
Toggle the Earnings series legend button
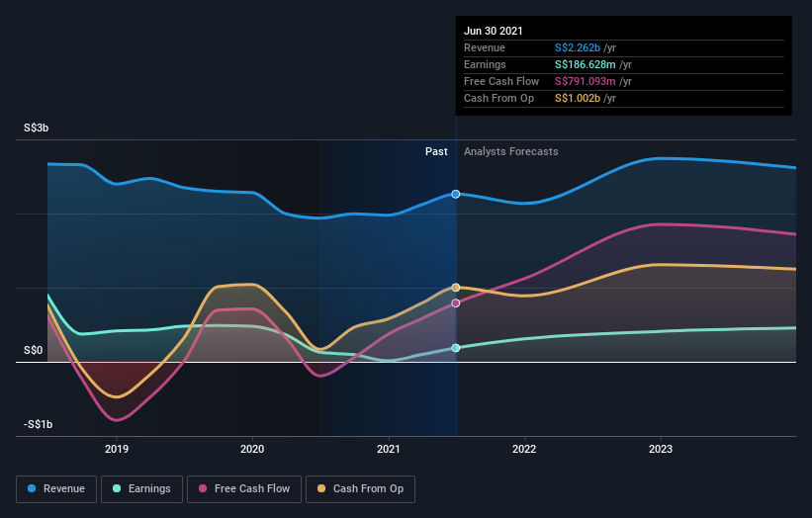[141, 489]
